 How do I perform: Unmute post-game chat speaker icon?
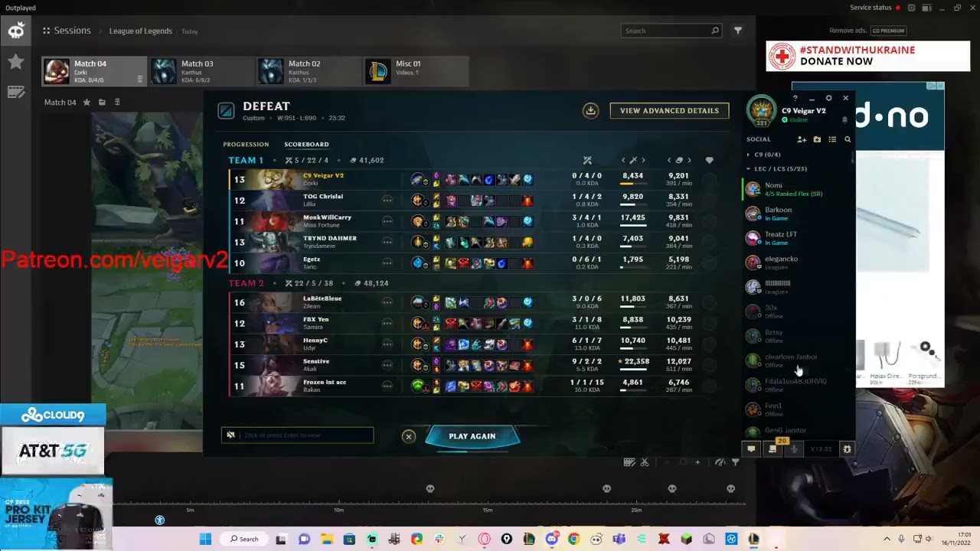click(230, 435)
